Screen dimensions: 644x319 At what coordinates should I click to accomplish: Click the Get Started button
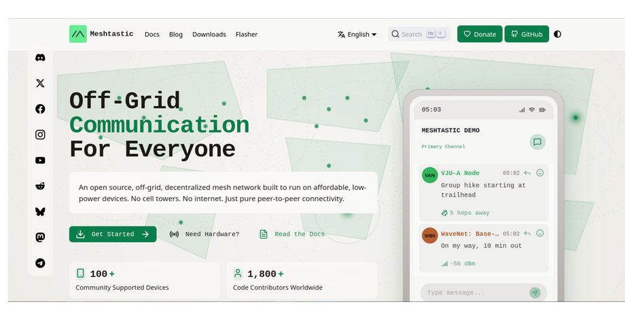point(113,234)
